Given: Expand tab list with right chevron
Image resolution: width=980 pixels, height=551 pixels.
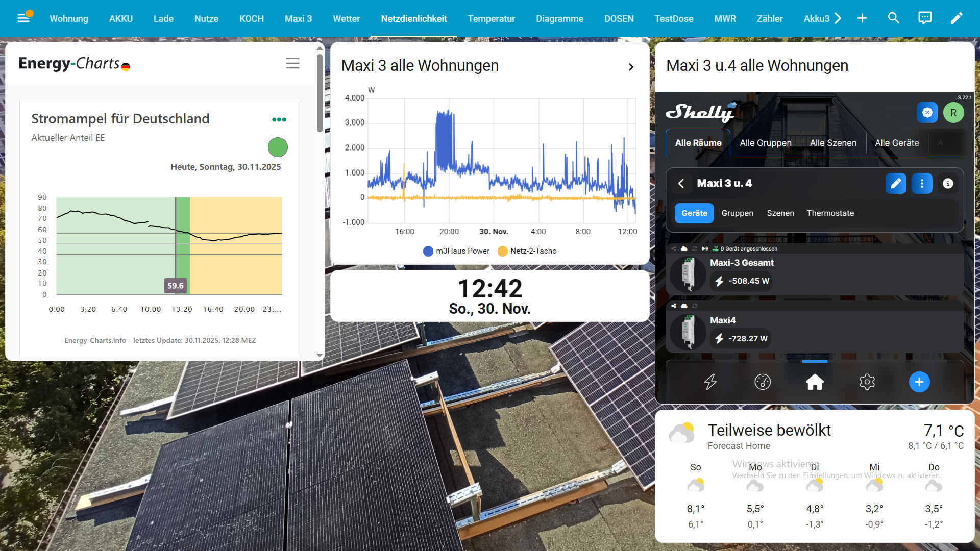Looking at the screenshot, I should [x=838, y=18].
